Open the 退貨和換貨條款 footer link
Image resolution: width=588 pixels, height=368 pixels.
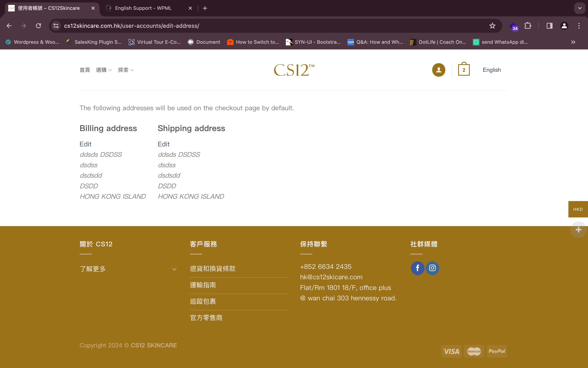[x=213, y=268]
